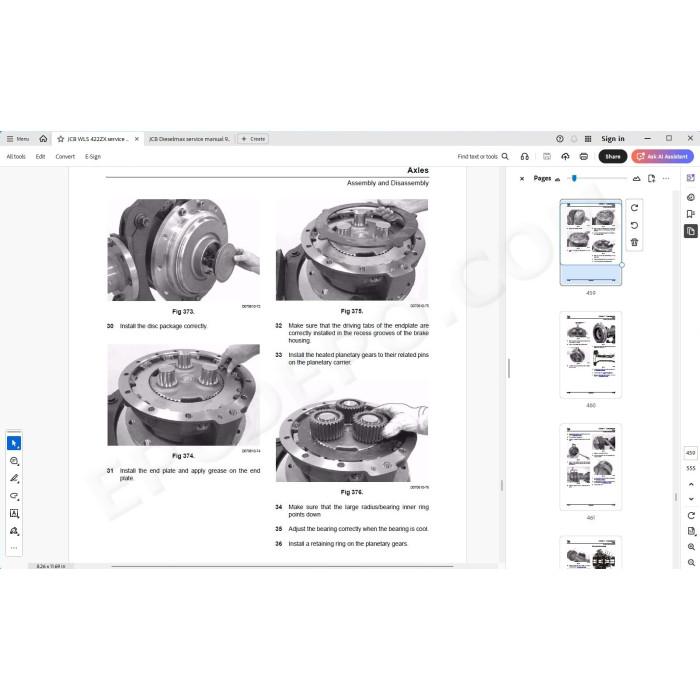Open All tools menu

pos(16,157)
